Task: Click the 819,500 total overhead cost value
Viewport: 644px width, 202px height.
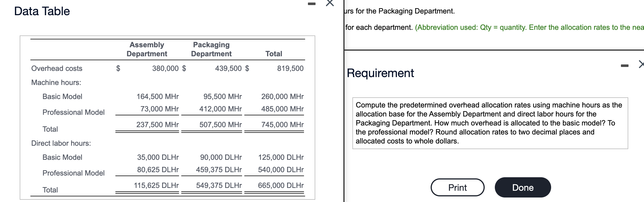Action: (x=290, y=68)
